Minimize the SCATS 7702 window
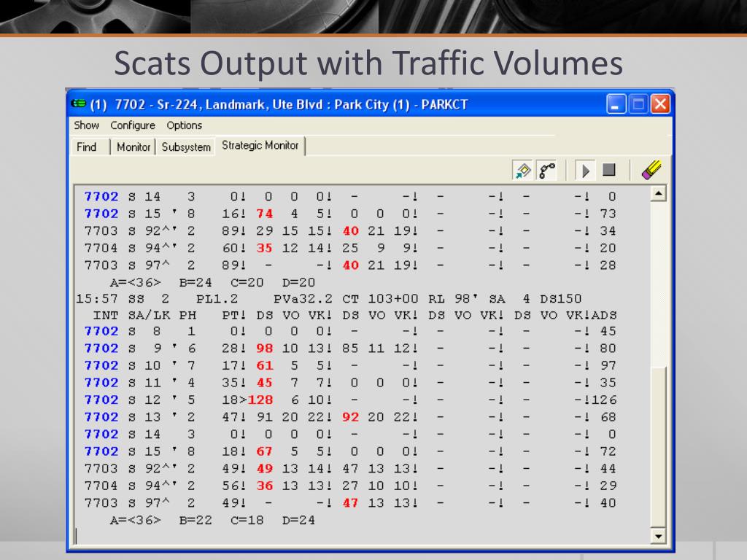The width and height of the screenshot is (747, 560). (616, 104)
